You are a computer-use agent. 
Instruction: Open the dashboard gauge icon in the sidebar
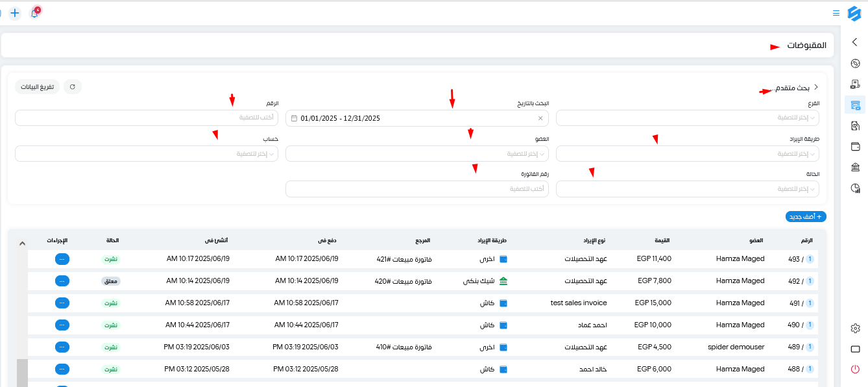[855, 64]
